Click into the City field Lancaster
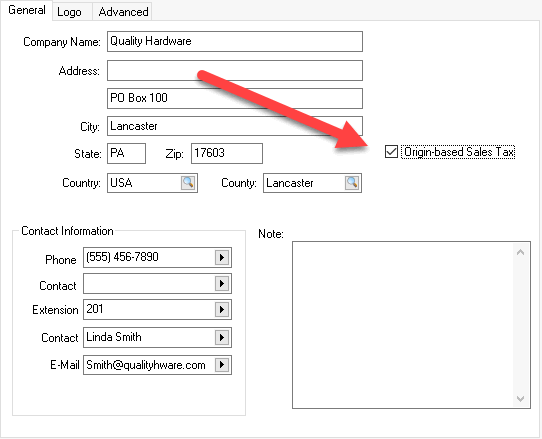Image resolution: width=542 pixels, height=439 pixels. click(x=235, y=126)
